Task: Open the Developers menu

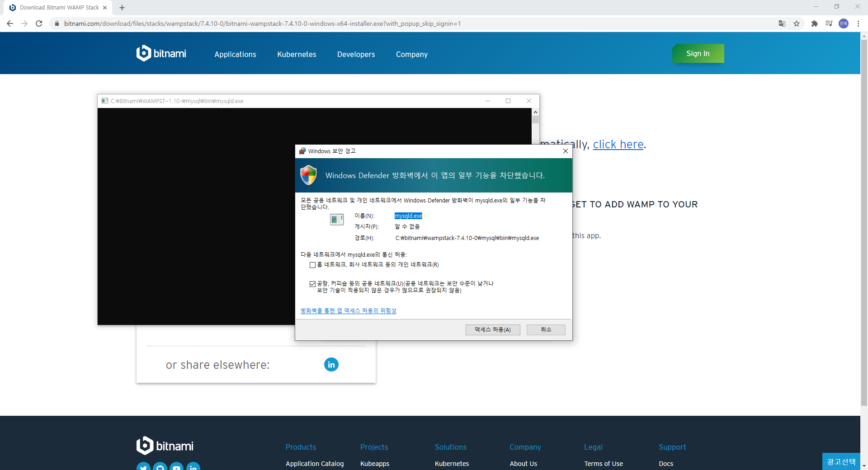Action: [356, 54]
